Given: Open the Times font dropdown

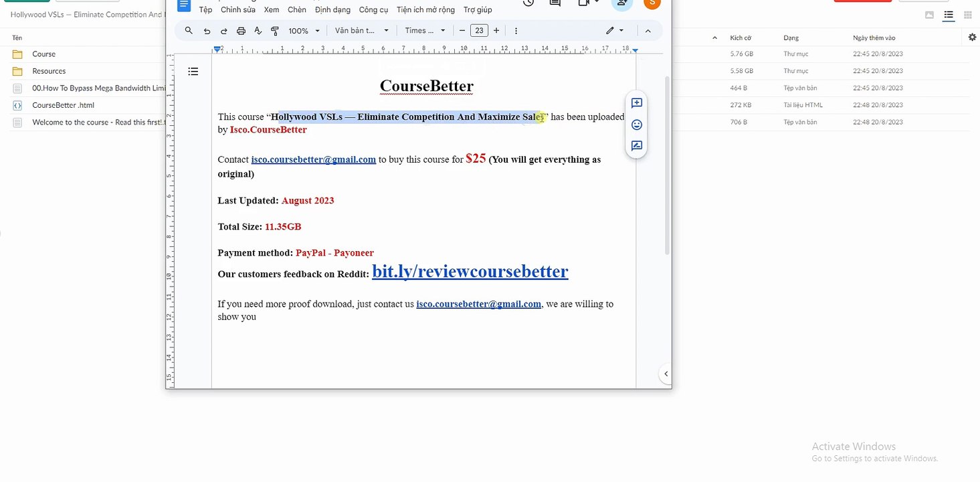Looking at the screenshot, I should pos(425,31).
